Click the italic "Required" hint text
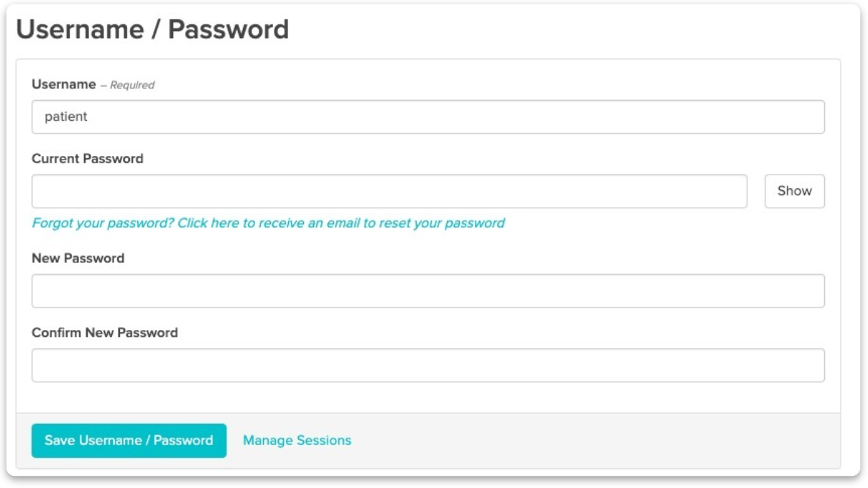Image resolution: width=868 pixels, height=488 pixels. pyautogui.click(x=132, y=85)
